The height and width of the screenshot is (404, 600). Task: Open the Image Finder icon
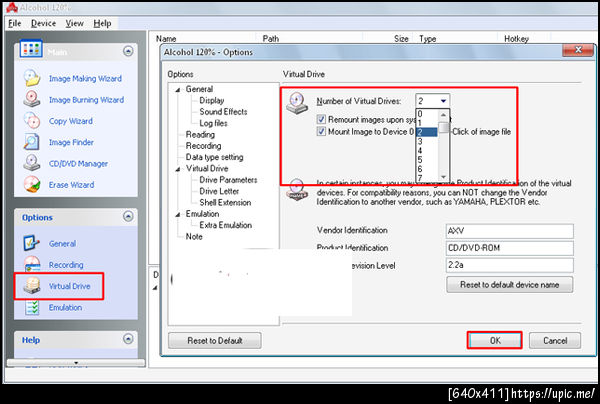coord(32,142)
